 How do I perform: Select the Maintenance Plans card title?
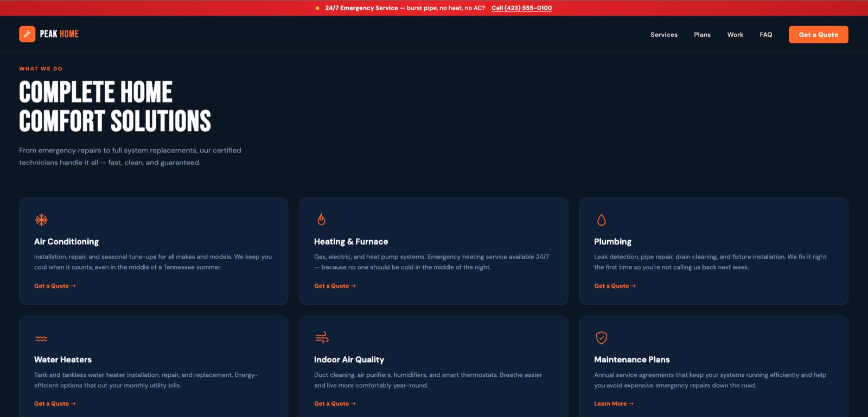631,360
